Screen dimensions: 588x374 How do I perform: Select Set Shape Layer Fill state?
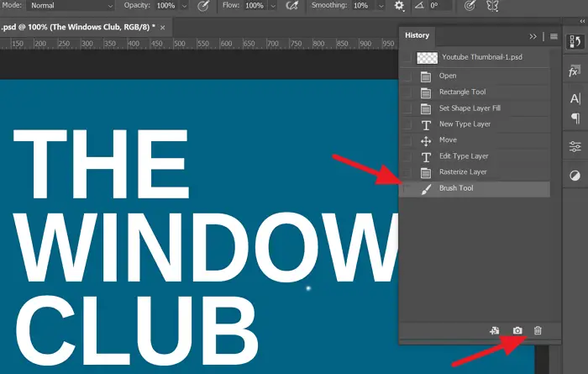click(x=475, y=108)
